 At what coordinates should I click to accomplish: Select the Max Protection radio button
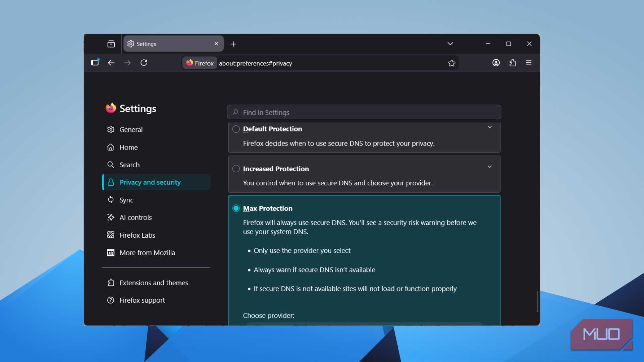(x=236, y=208)
